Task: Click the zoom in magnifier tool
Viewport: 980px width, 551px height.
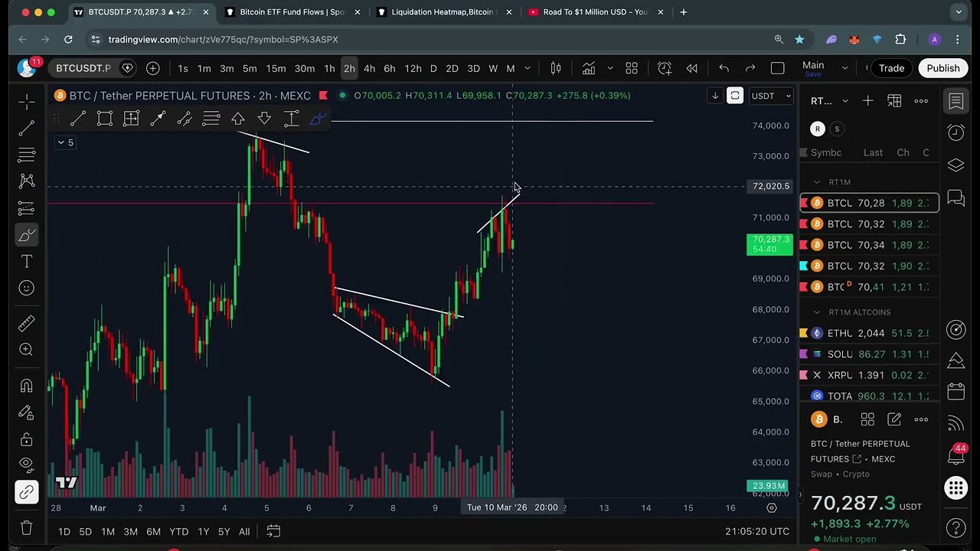Action: pos(27,350)
